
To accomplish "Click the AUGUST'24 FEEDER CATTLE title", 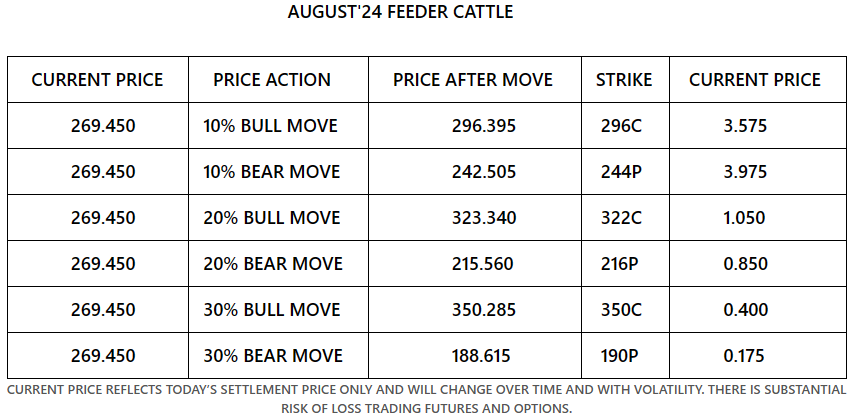I will [427, 12].
